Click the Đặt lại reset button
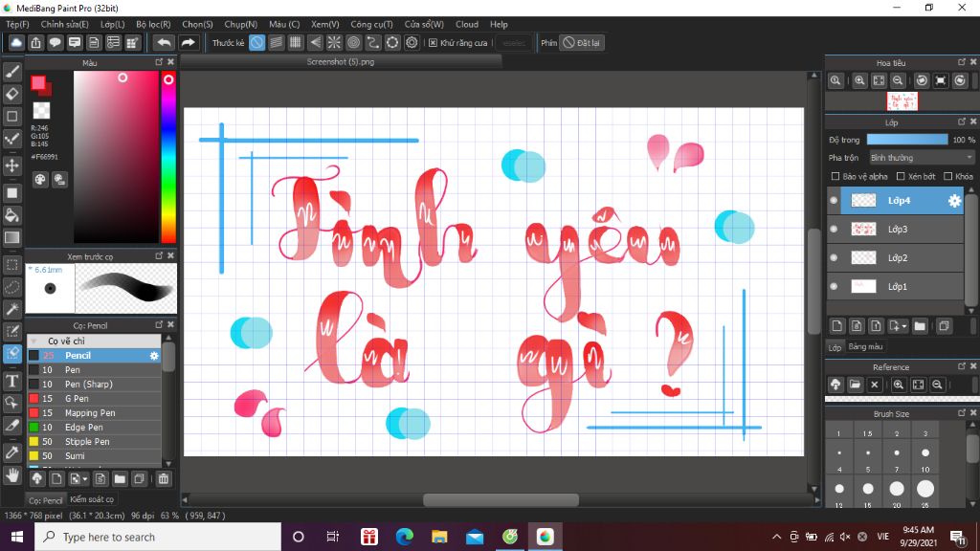980x551 pixels. point(581,42)
